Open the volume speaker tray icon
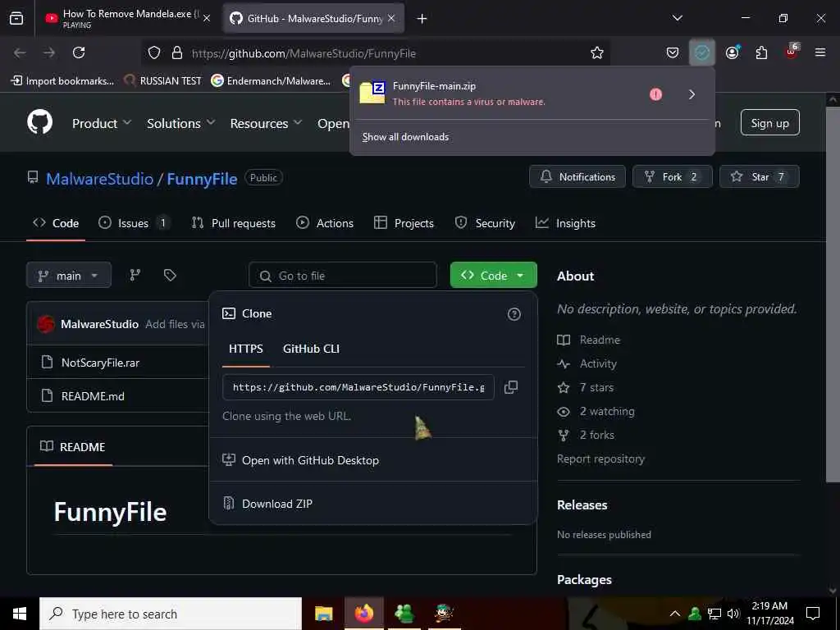 click(x=733, y=614)
